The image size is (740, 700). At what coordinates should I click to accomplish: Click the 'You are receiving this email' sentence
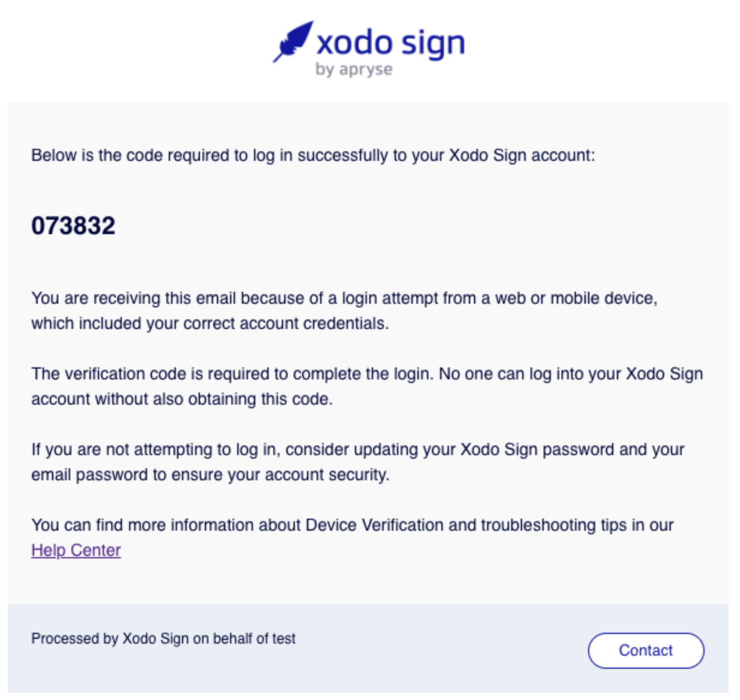[x=344, y=298]
